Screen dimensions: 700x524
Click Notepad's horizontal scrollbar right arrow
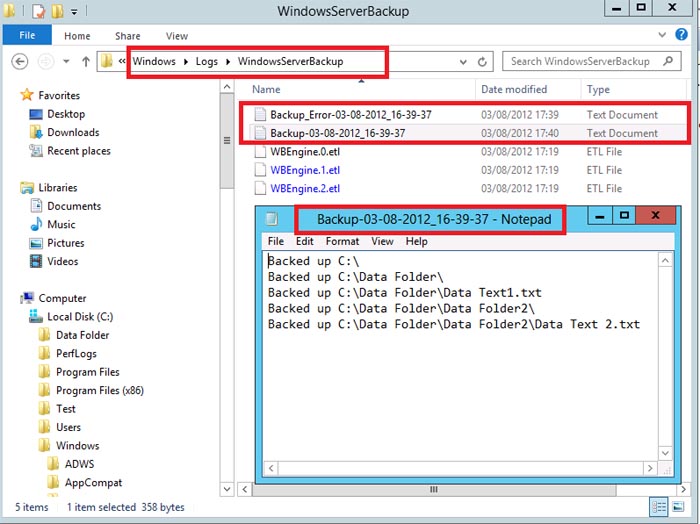point(650,468)
